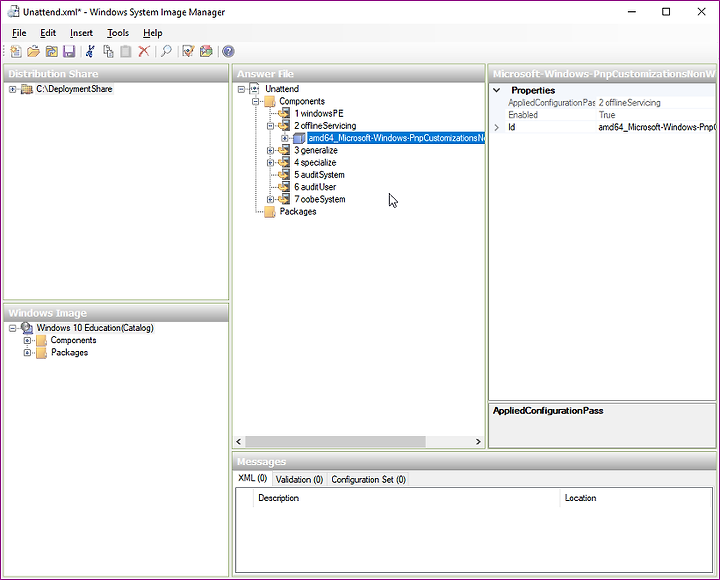
Task: Open the Insert menu
Action: [x=81, y=33]
